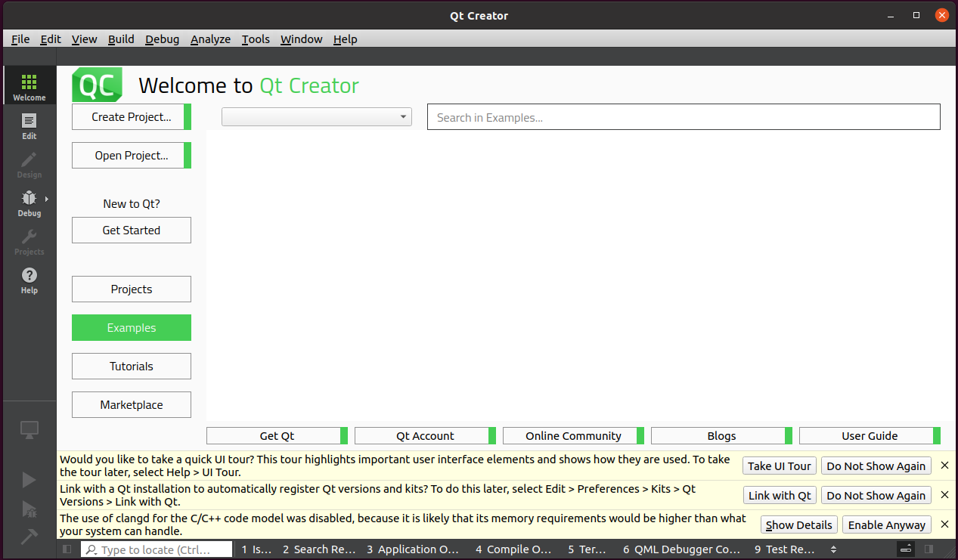Start debugging with the run-bug icon

tap(29, 509)
